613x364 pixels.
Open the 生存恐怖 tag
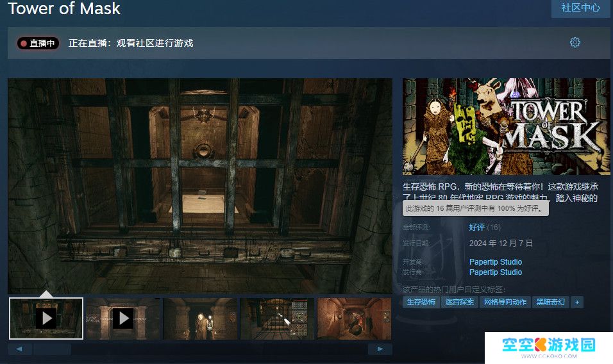pyautogui.click(x=421, y=302)
